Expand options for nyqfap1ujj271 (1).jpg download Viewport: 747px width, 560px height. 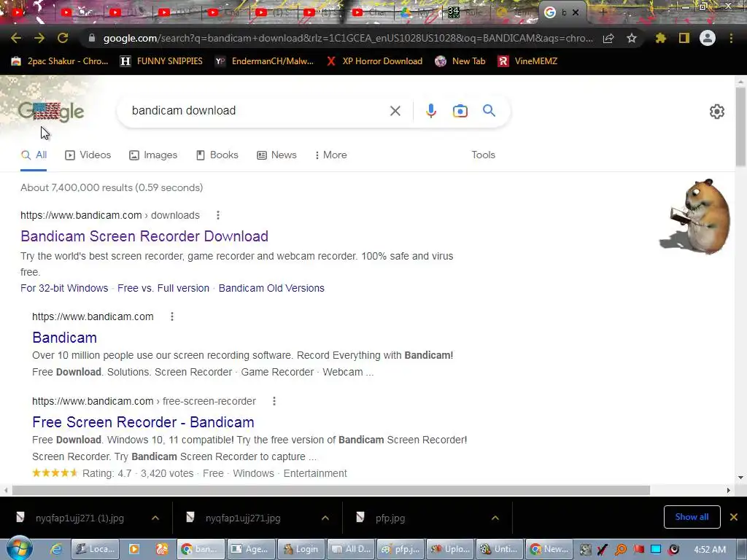(x=155, y=518)
